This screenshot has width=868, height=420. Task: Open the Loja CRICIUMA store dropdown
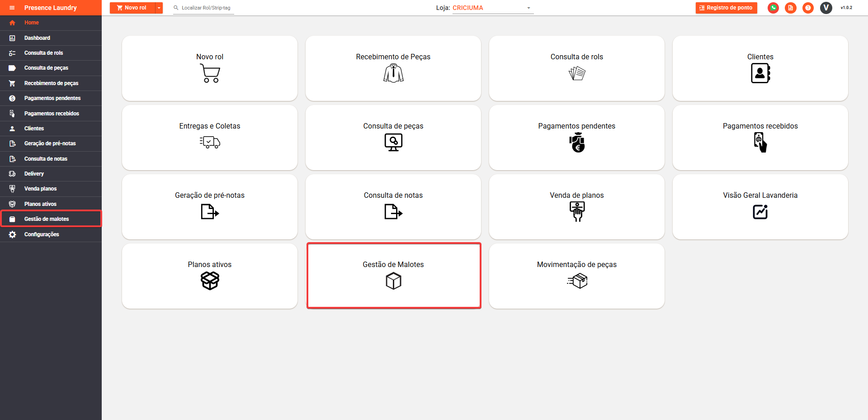[492, 8]
